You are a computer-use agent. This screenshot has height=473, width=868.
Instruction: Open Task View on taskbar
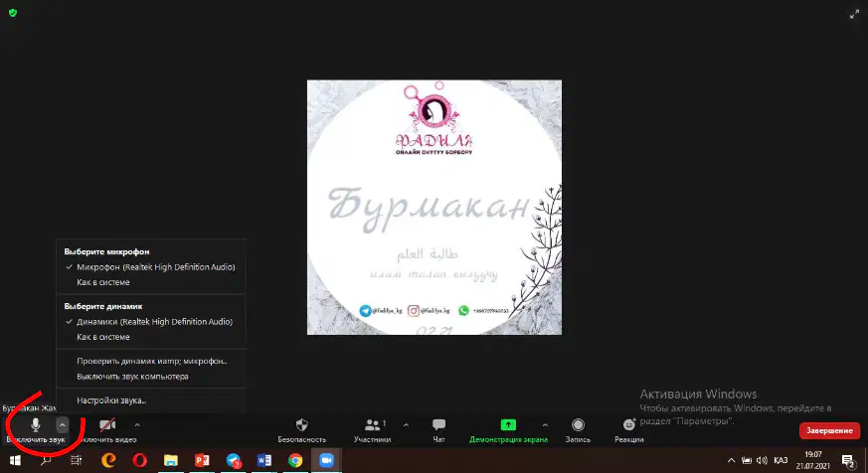[x=77, y=460]
